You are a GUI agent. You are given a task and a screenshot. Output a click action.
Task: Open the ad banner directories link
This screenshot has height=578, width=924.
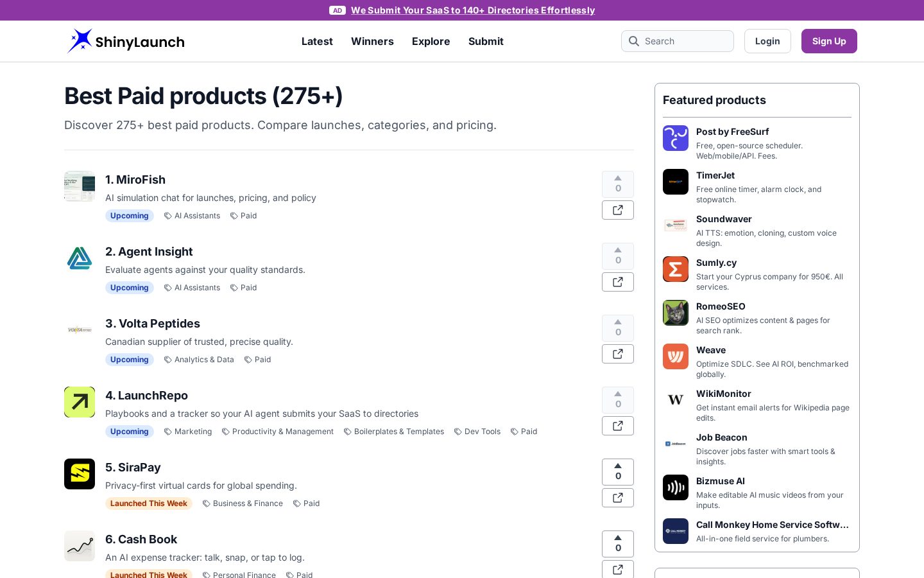pyautogui.click(x=473, y=10)
